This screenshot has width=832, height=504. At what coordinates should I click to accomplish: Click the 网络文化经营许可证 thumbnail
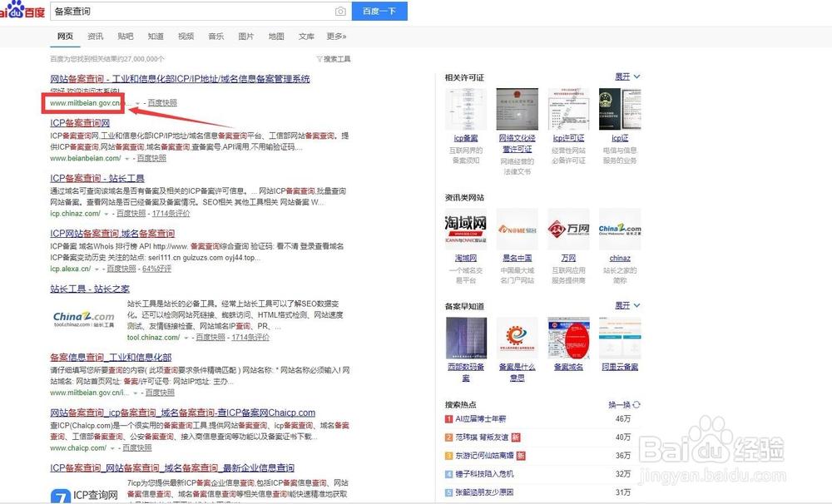click(x=517, y=109)
